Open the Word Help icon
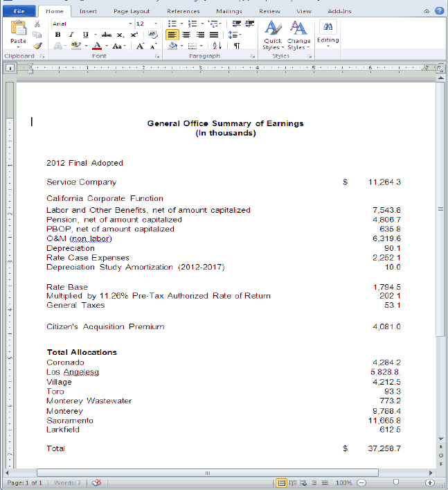 (x=438, y=11)
